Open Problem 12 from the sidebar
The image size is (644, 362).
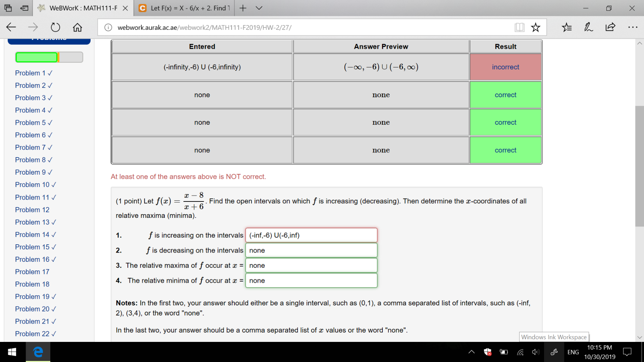pos(32,210)
